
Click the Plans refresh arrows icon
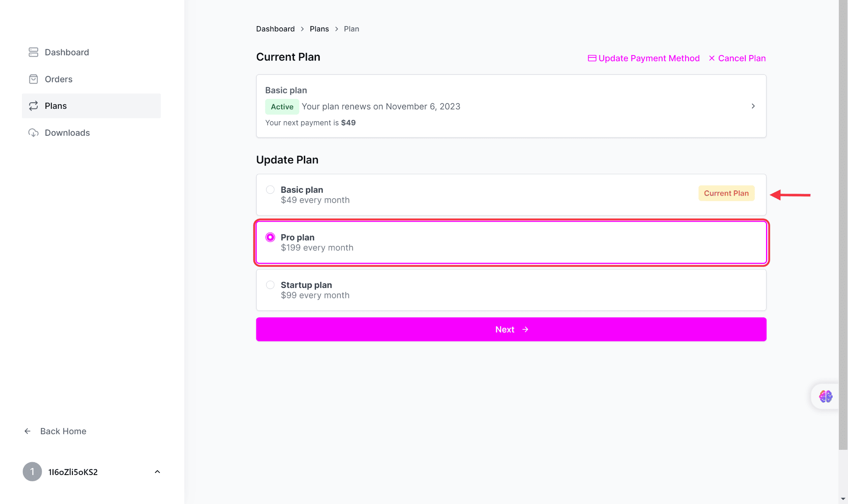[34, 106]
